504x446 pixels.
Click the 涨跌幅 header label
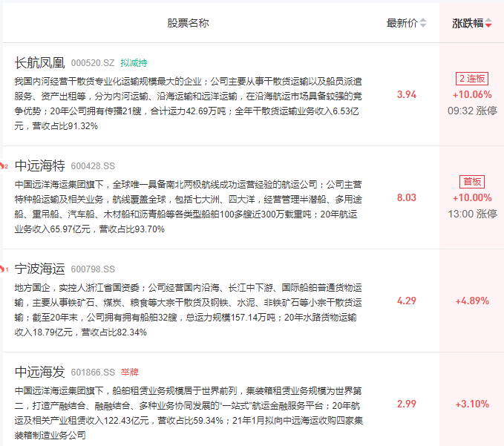click(468, 23)
